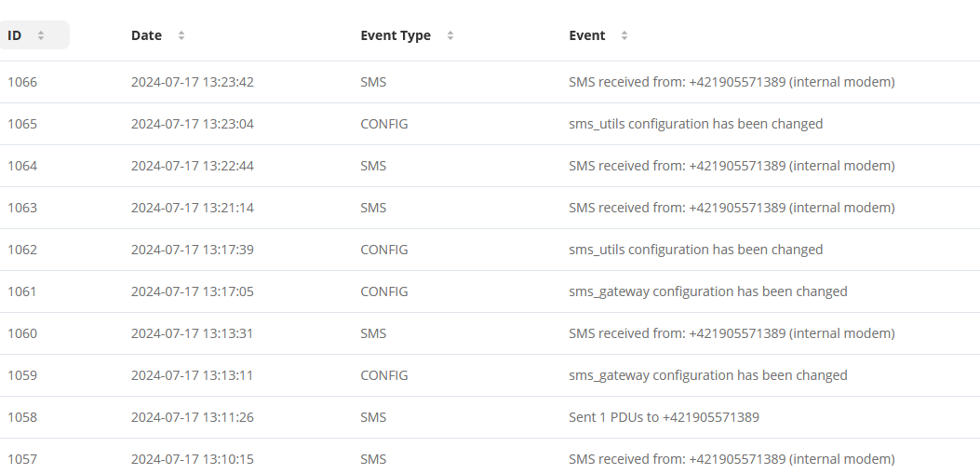
Task: Click the Event Type header label
Action: [x=396, y=35]
